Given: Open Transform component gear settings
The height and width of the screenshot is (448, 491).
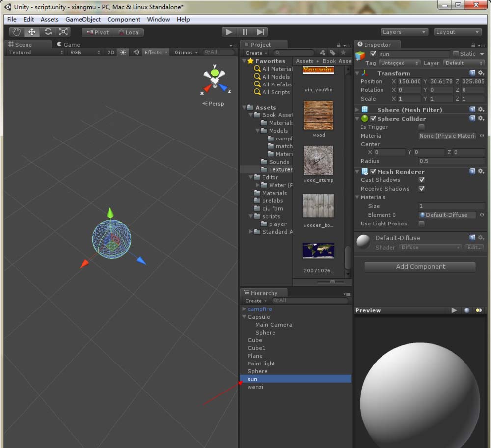Looking at the screenshot, I should (x=481, y=73).
